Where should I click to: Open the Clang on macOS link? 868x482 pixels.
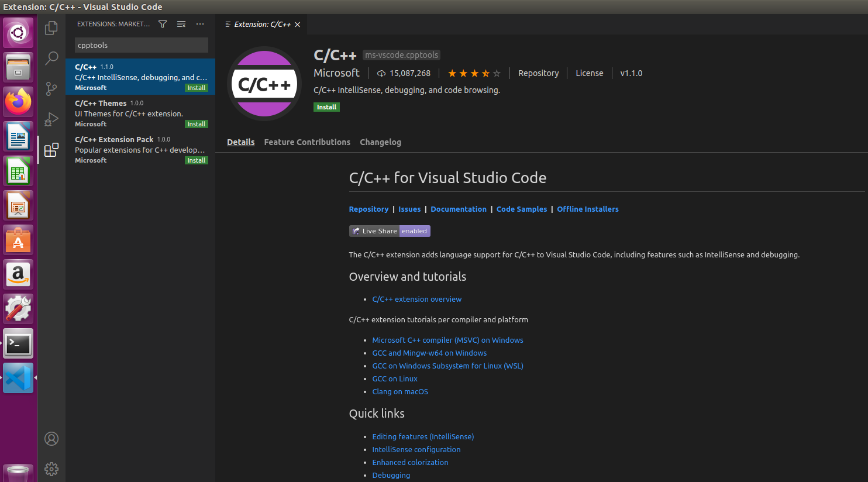(400, 391)
